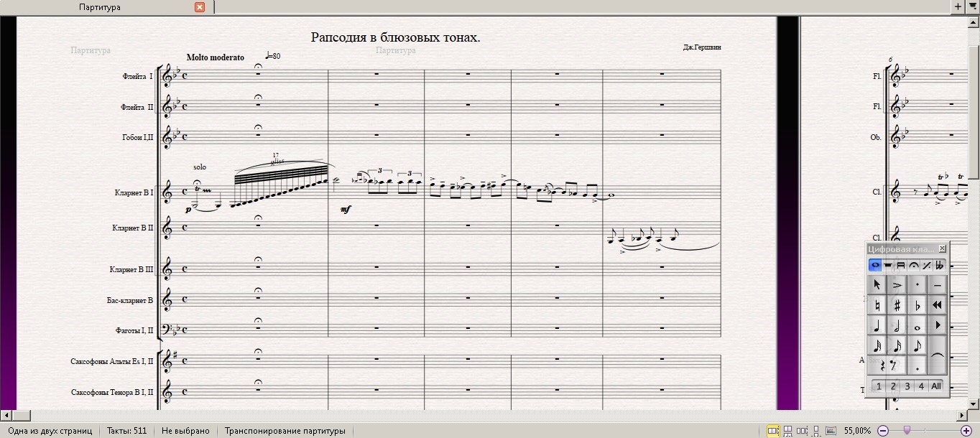980x438 pixels.
Task: Click 'Такты: 511' status bar entry
Action: pos(126,431)
